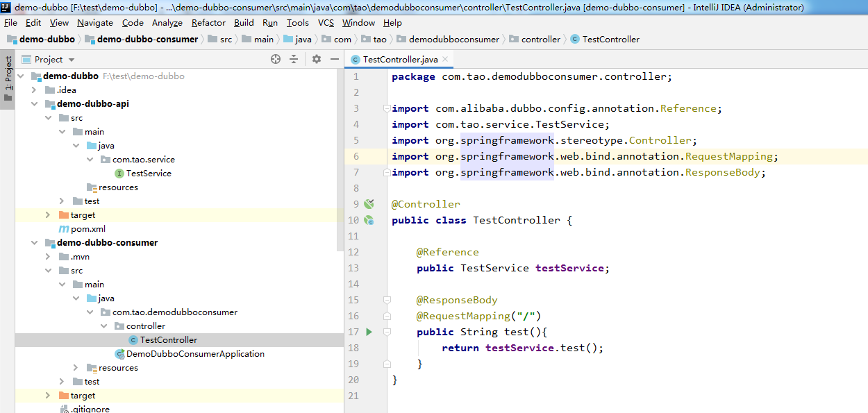Click the pom.xml Maven file icon
Screen dimensions: 868x413
coord(64,229)
